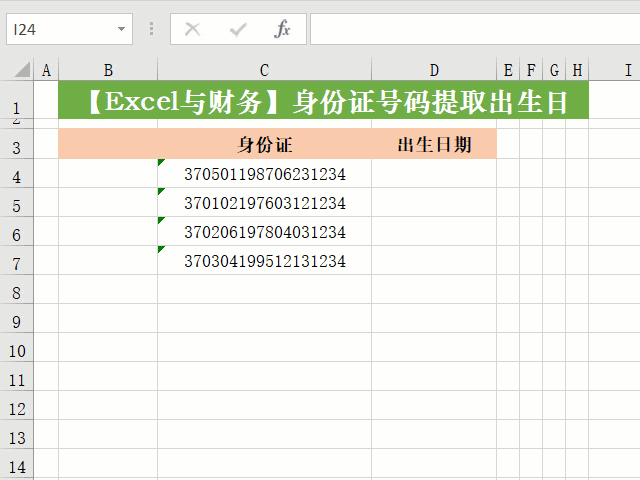
Task: Click the formula bar options dots handle
Action: (x=151, y=29)
